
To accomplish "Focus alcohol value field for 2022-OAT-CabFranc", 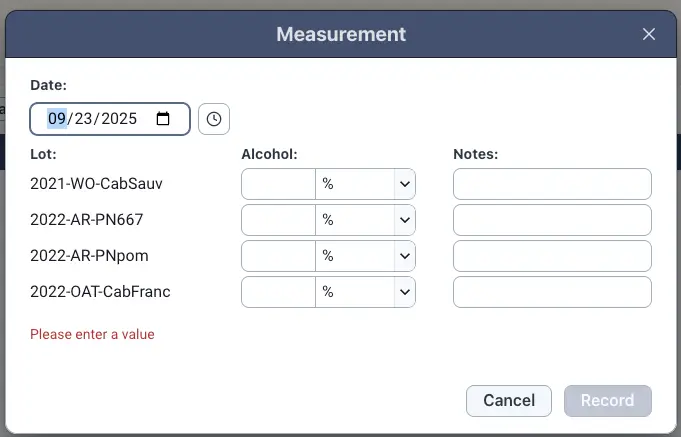I will click(x=278, y=292).
